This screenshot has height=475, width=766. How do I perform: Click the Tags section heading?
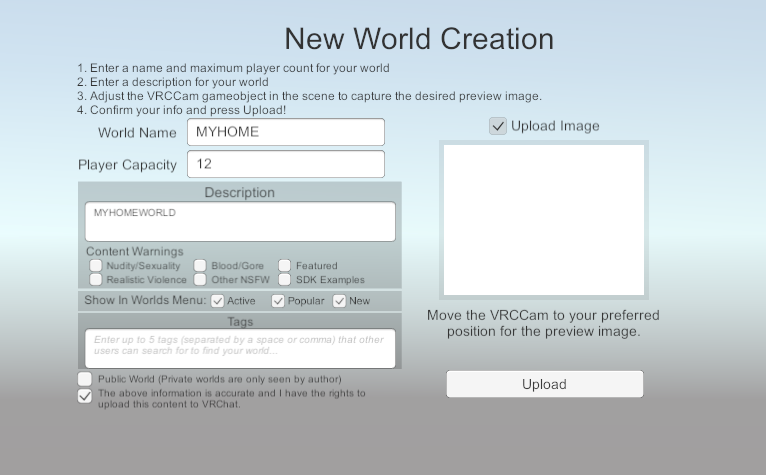pyautogui.click(x=240, y=322)
